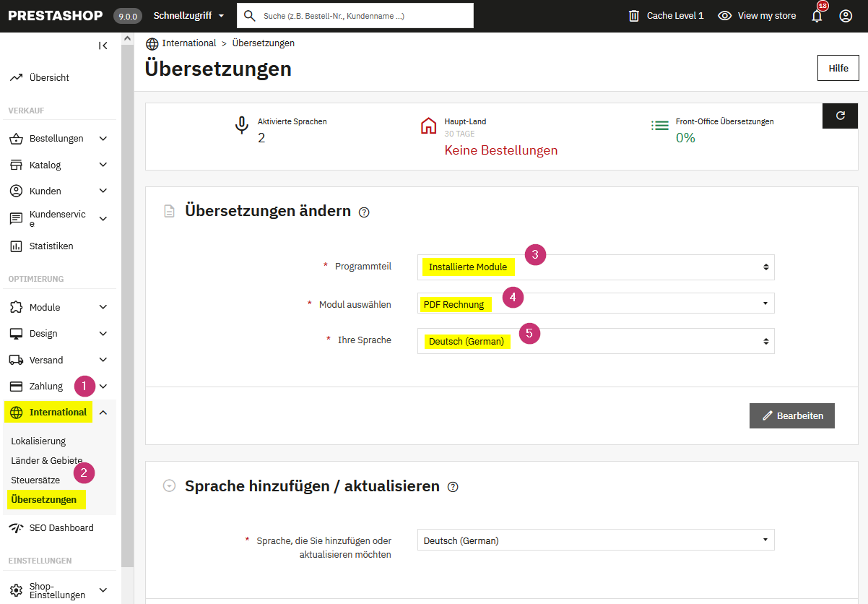
Task: Click the Haupt-Land house icon
Action: (x=428, y=126)
